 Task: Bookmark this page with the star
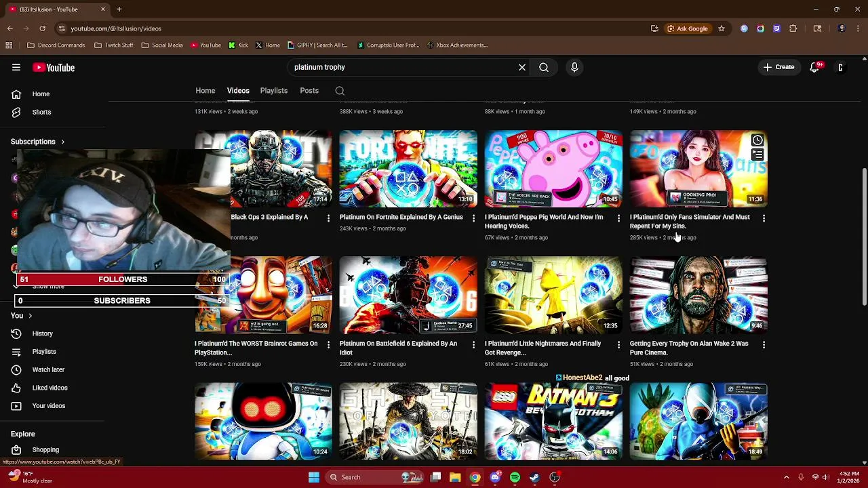click(722, 28)
